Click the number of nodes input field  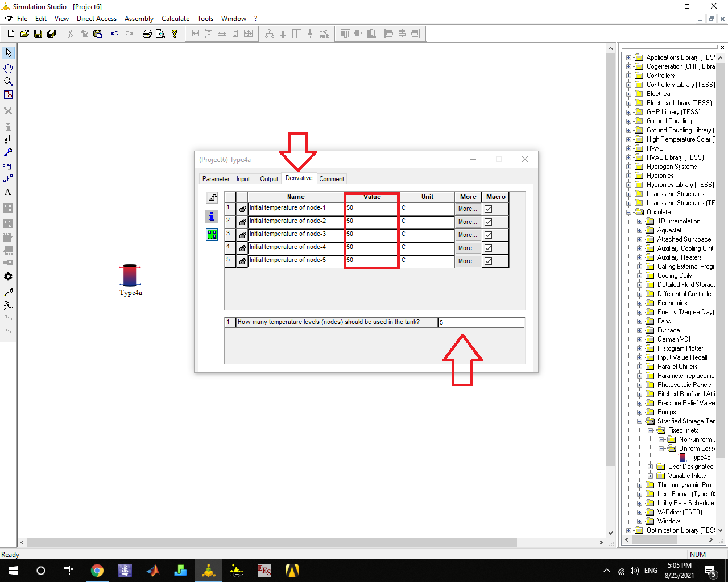point(481,322)
